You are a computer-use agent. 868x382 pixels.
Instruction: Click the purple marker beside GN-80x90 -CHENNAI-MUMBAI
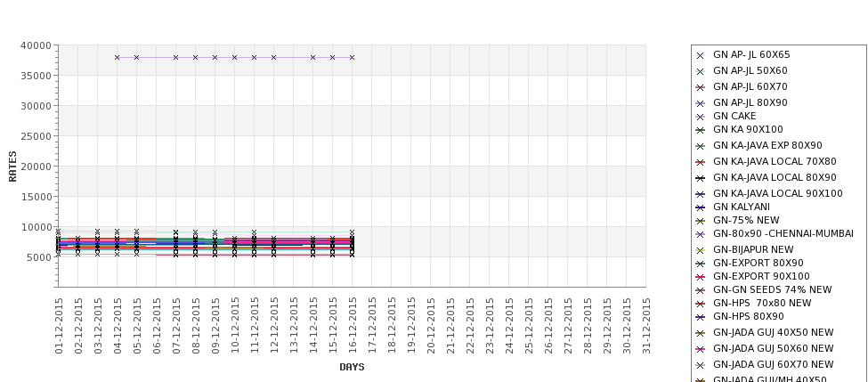(x=701, y=235)
